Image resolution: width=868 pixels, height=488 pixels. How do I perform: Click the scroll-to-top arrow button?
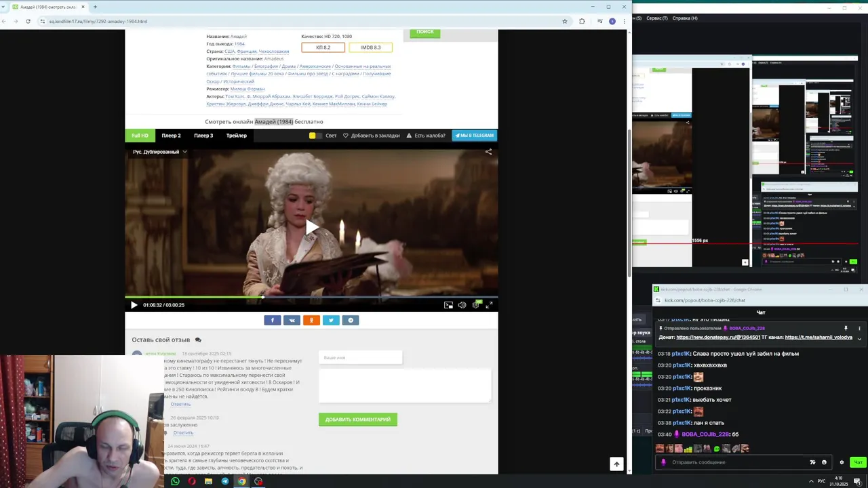(616, 464)
